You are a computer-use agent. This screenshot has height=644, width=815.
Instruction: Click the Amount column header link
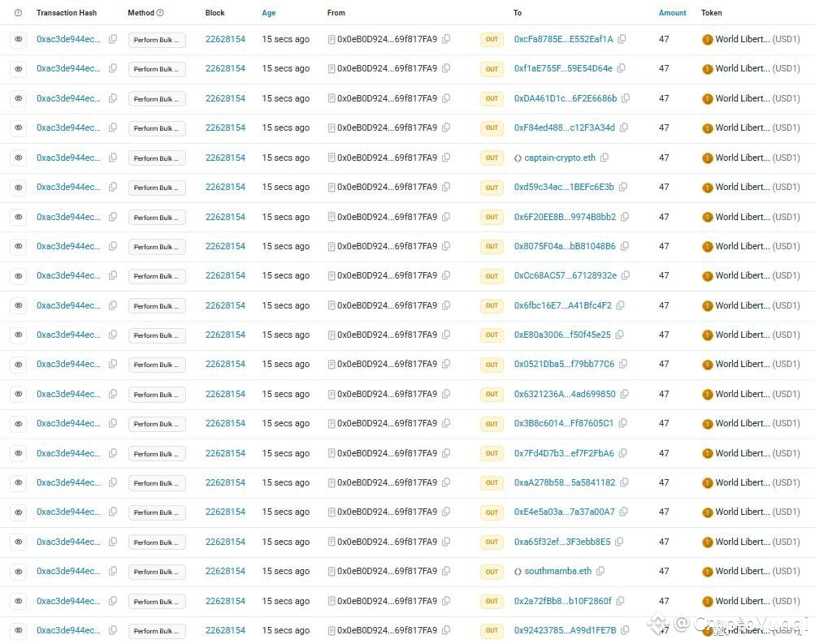(673, 12)
